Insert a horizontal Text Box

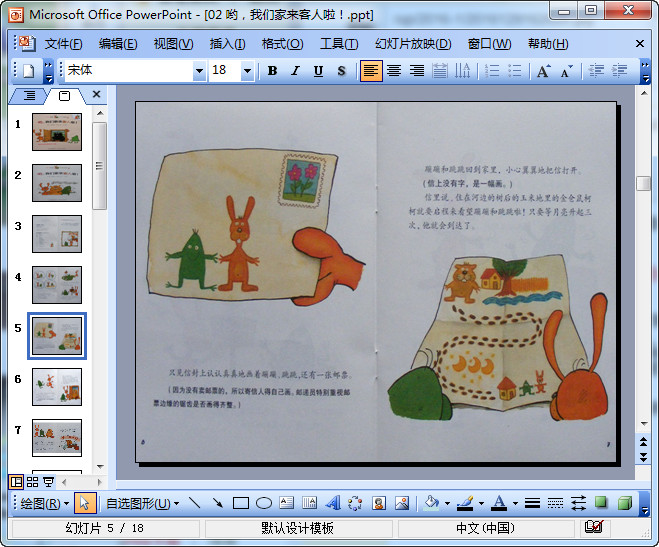coord(287,503)
